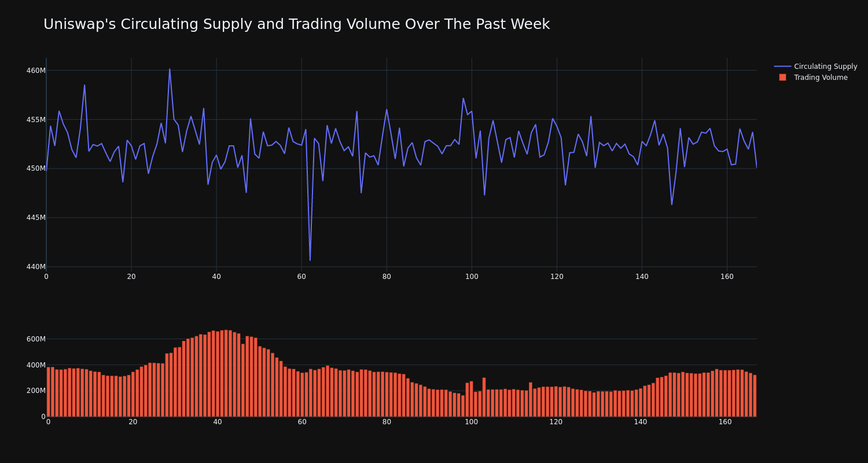Click x-axis label 80 on supply chart
Image resolution: width=868 pixels, height=463 pixels.
pos(387,277)
